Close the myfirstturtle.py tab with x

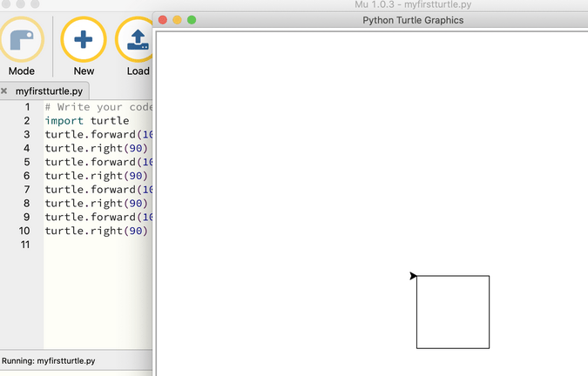click(x=4, y=91)
